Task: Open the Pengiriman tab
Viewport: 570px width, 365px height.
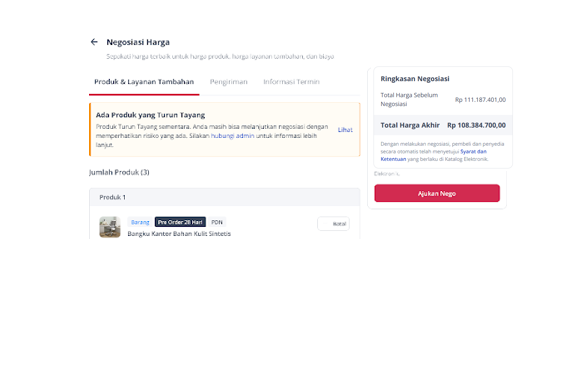Action: 228,82
